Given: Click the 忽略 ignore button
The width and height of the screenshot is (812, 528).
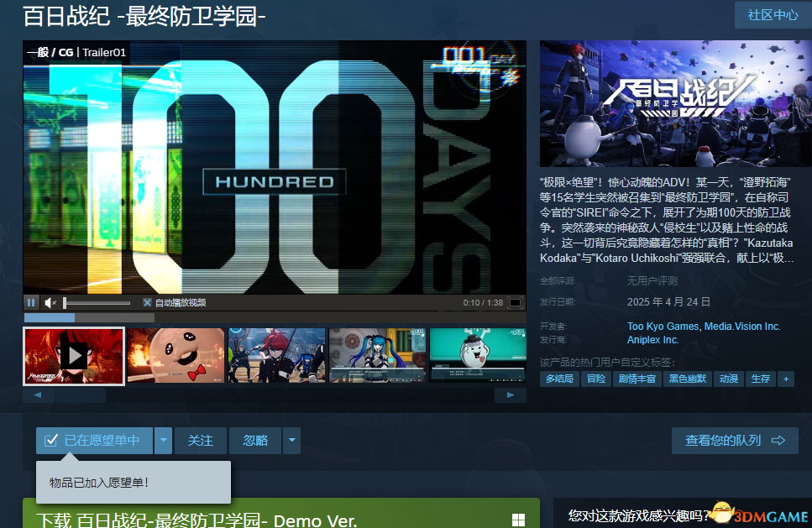Looking at the screenshot, I should tap(255, 441).
